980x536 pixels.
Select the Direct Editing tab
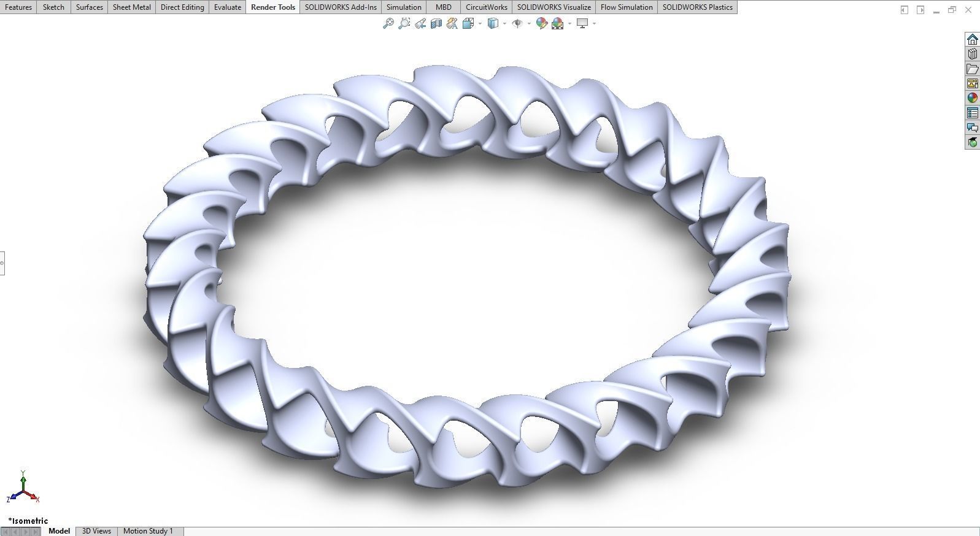point(182,7)
